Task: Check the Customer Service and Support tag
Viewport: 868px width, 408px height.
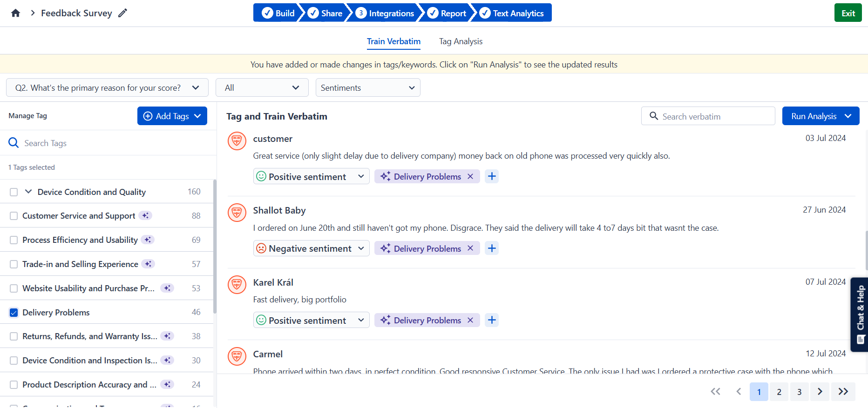Action: click(14, 216)
